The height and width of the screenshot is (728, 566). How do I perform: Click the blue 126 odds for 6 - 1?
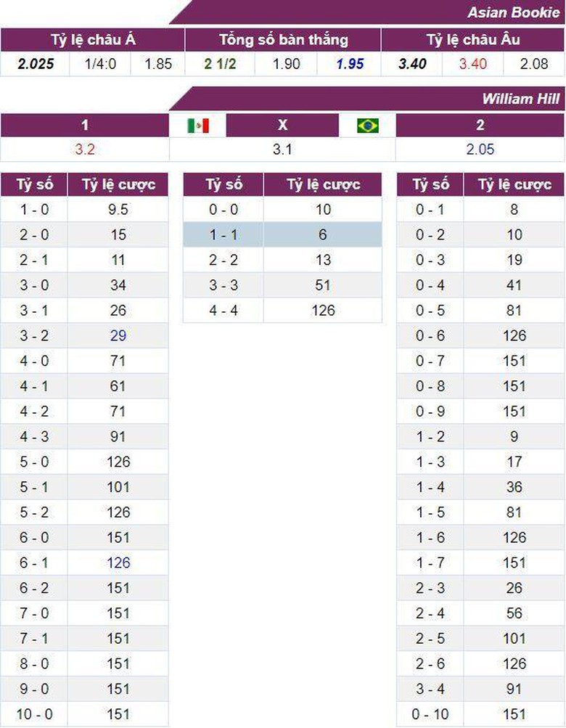click(x=118, y=563)
